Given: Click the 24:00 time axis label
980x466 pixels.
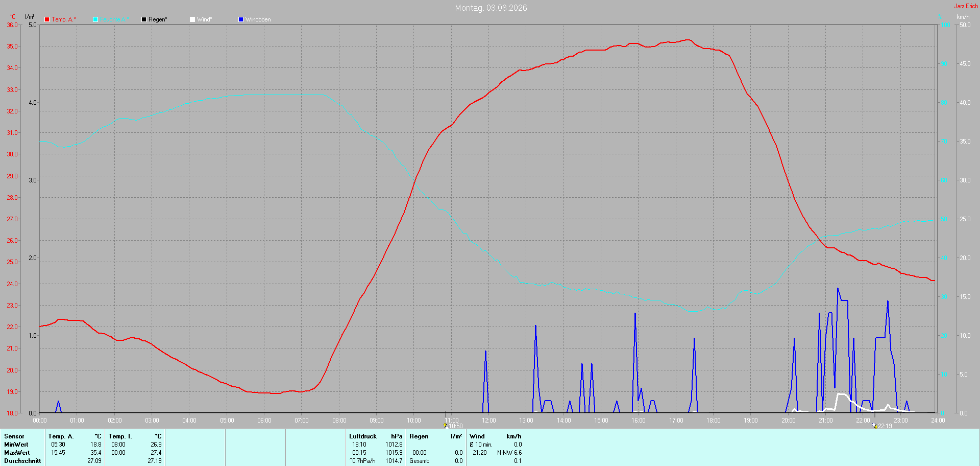Looking at the screenshot, I should 938,421.
